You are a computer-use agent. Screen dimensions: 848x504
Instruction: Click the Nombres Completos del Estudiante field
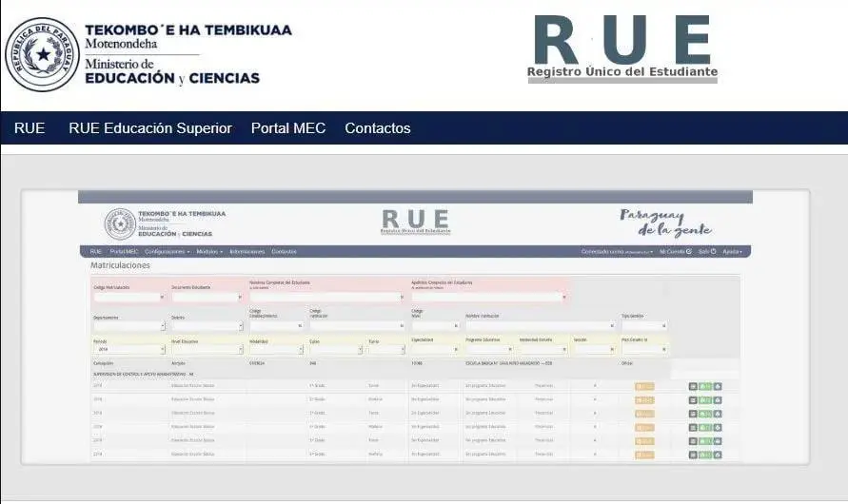click(326, 297)
